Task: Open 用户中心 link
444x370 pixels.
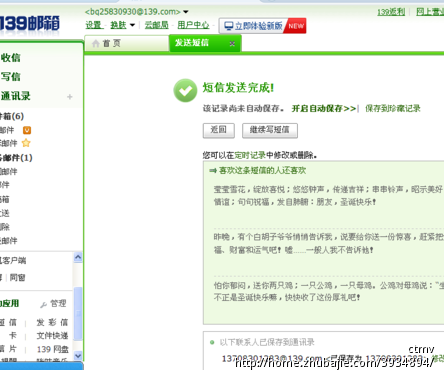Action: click(x=193, y=25)
